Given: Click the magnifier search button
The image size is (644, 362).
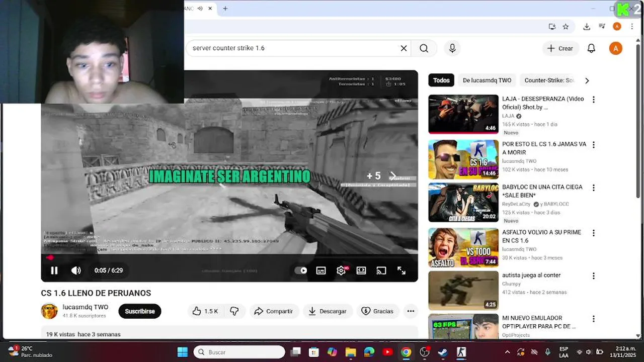Looking at the screenshot, I should [x=424, y=48].
